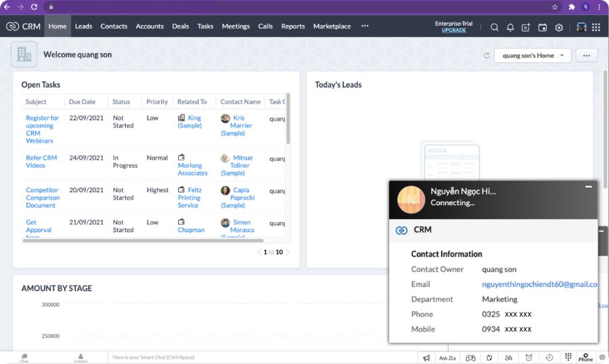Open the calendar icon in header
The width and height of the screenshot is (609, 364).
(542, 27)
